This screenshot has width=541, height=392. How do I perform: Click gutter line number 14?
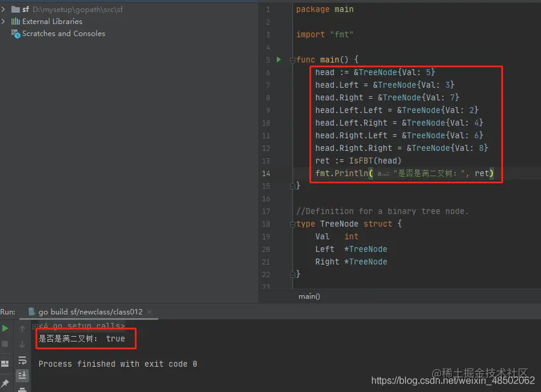pyautogui.click(x=266, y=173)
